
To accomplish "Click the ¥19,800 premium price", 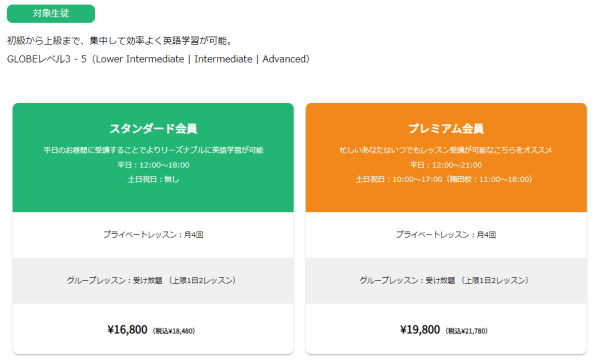I will click(420, 329).
